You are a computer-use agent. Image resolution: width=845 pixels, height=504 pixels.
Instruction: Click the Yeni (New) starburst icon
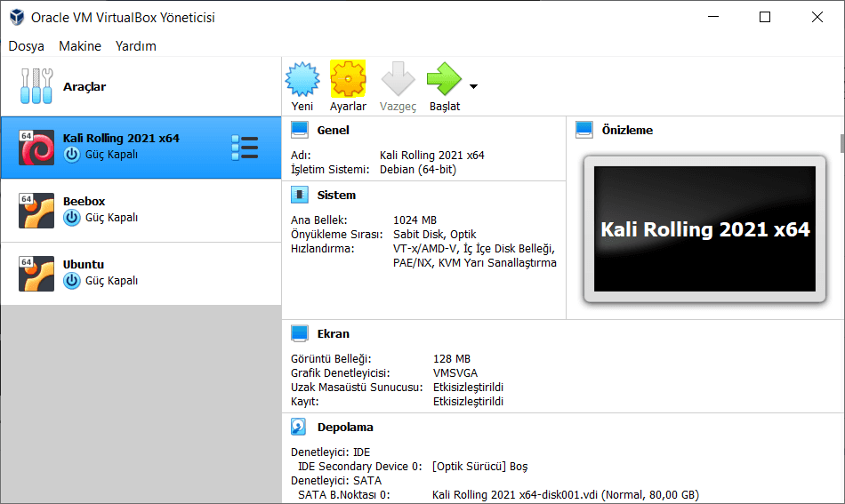click(x=302, y=80)
